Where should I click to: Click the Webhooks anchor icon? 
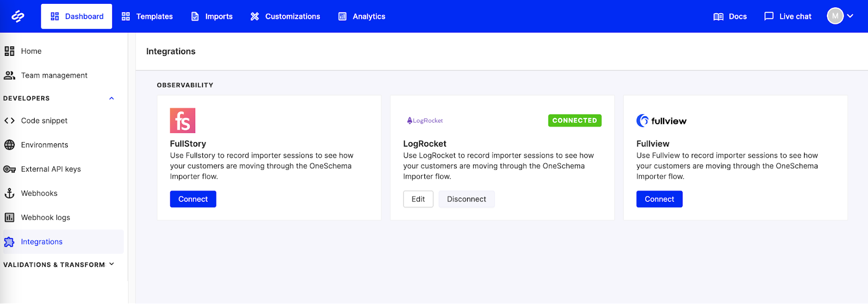click(x=9, y=193)
